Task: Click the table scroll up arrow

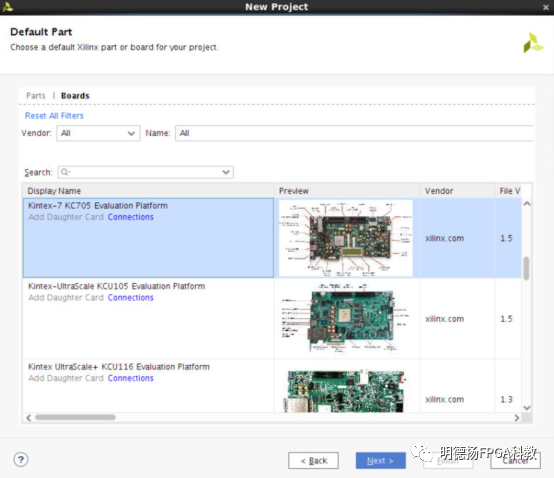Action: (527, 203)
